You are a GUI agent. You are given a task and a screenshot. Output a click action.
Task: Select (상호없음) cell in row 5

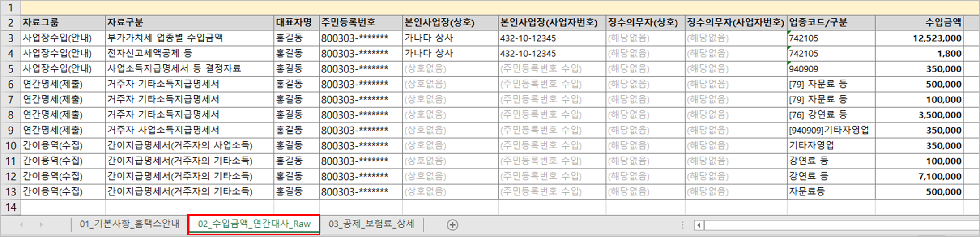click(x=451, y=69)
